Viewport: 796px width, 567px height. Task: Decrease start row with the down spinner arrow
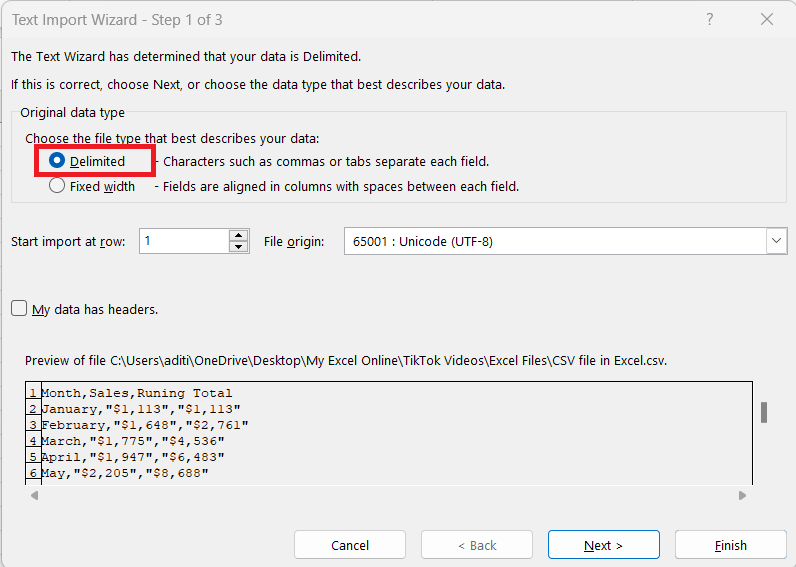pos(239,247)
